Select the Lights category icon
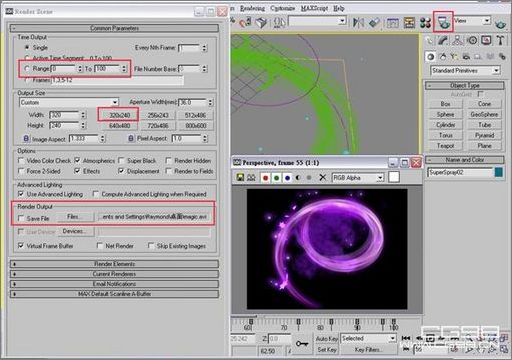 (x=454, y=56)
